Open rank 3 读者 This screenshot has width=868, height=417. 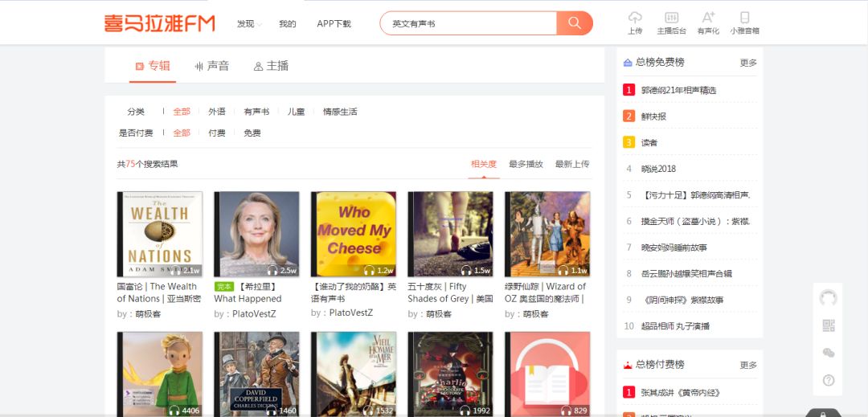tap(649, 143)
